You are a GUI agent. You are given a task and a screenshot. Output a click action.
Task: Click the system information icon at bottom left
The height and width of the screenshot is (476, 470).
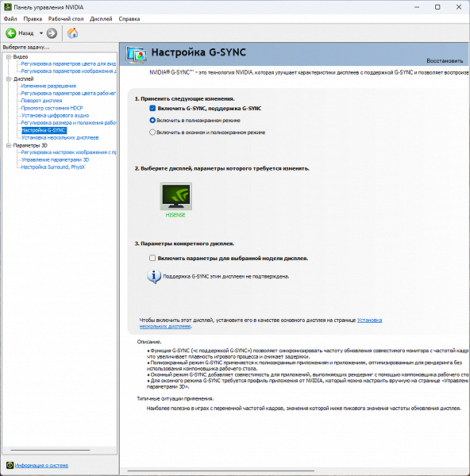tap(10, 465)
